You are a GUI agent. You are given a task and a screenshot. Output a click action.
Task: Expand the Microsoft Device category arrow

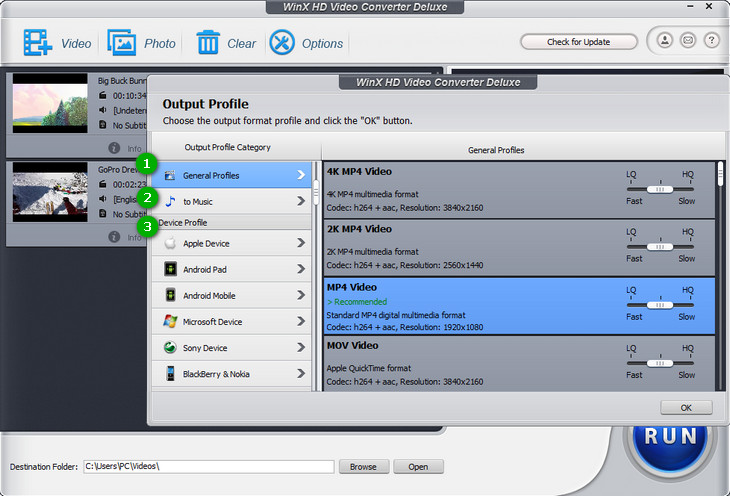(300, 322)
